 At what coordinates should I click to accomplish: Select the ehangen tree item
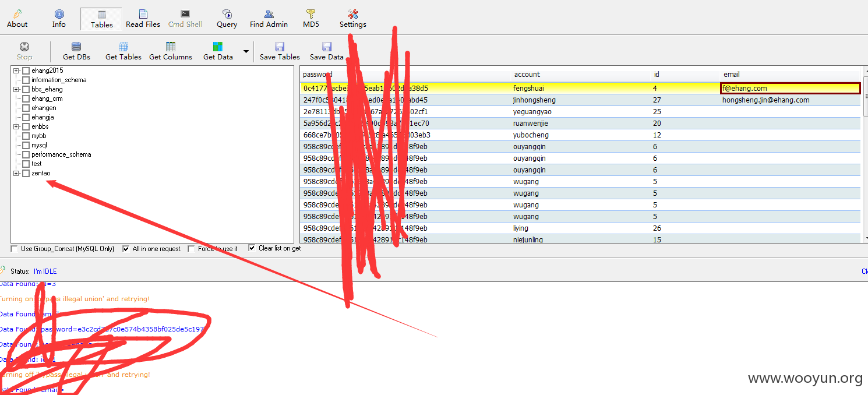44,108
